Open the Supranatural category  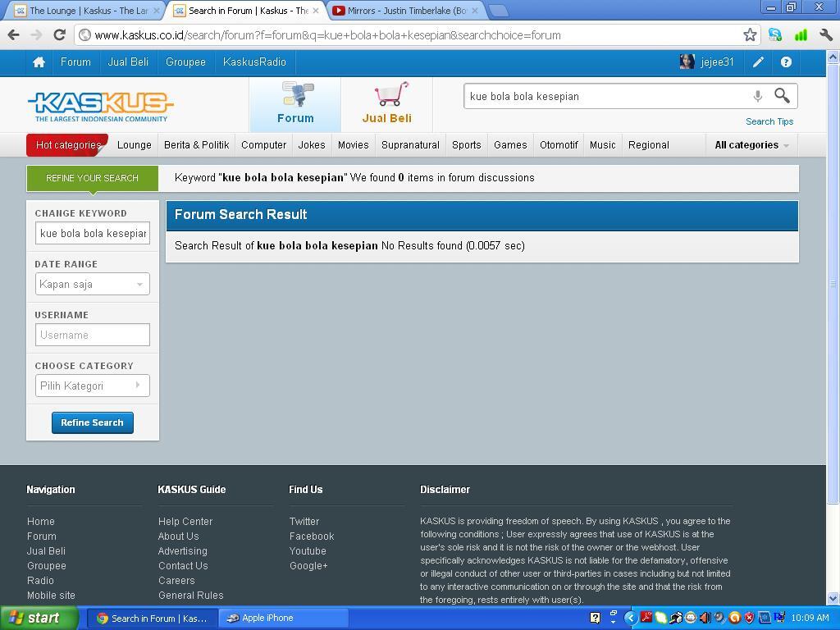point(410,145)
